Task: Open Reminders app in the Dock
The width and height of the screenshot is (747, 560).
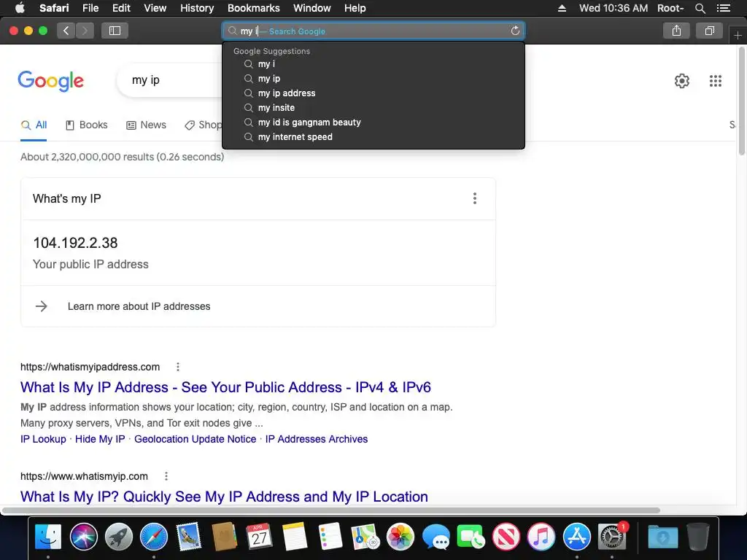Action: (x=330, y=537)
